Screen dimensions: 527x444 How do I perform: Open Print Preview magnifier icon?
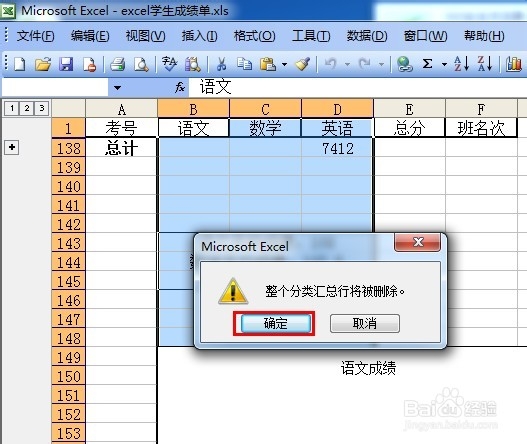[x=141, y=64]
